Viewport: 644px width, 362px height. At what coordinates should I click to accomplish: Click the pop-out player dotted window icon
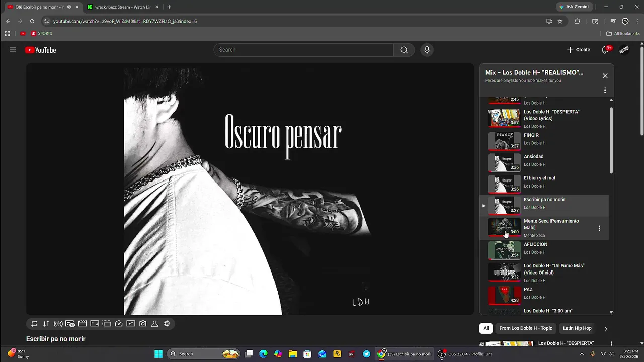[x=107, y=324]
